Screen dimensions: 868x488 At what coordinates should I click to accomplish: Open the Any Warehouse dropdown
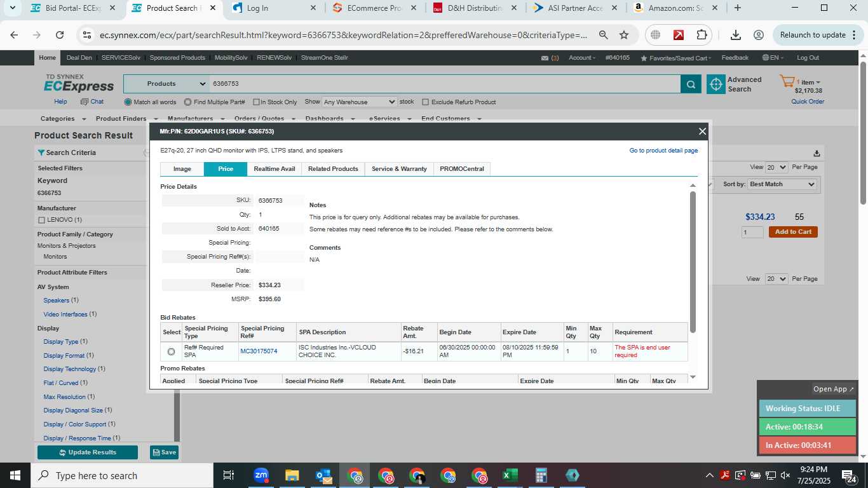tap(359, 102)
